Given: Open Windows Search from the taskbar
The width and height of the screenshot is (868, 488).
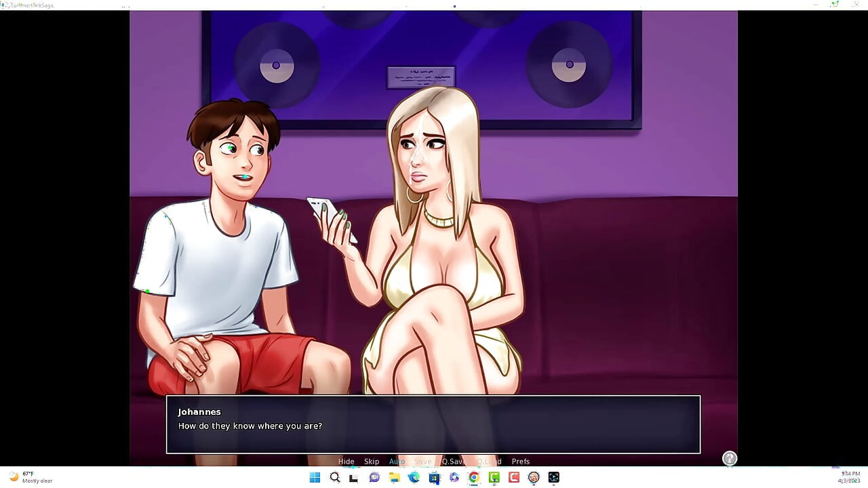Looking at the screenshot, I should click(334, 478).
